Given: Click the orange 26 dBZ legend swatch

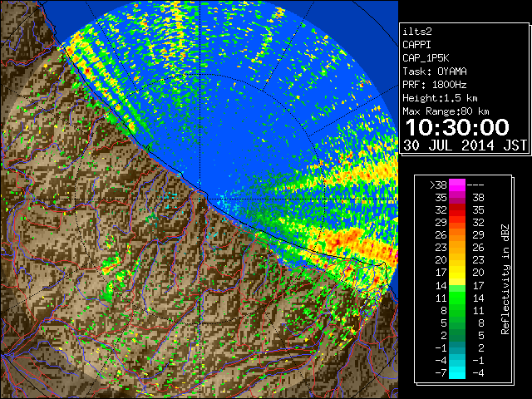Looking at the screenshot, I should tap(457, 235).
